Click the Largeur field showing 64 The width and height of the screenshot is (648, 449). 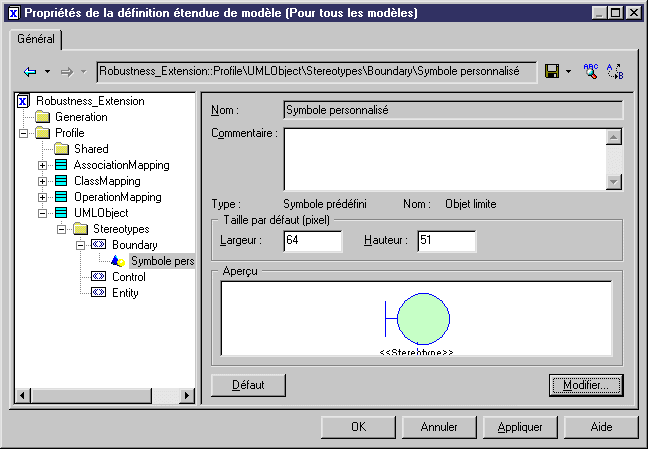(313, 241)
